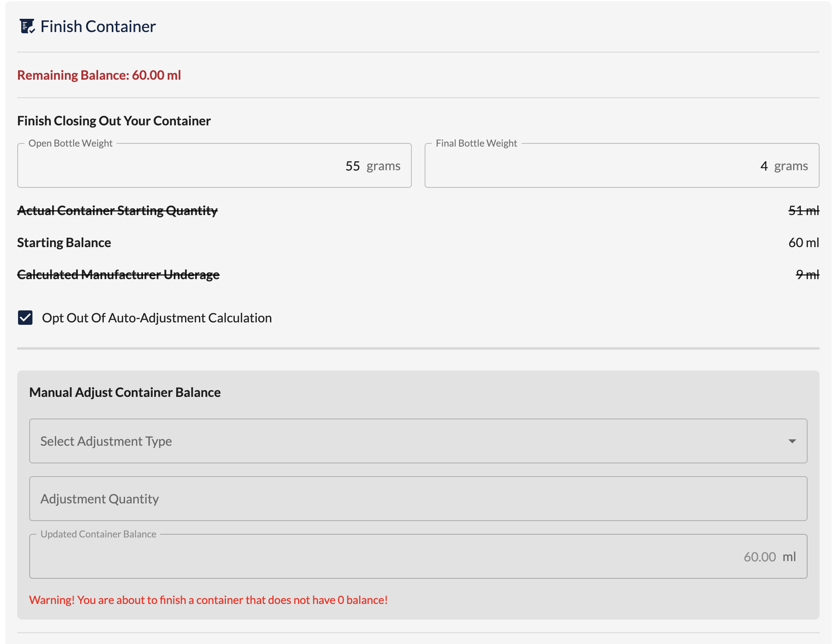Screen dimensions: 834x644
Task: Click Finish Closing Out Your Container heading
Action: (x=114, y=121)
